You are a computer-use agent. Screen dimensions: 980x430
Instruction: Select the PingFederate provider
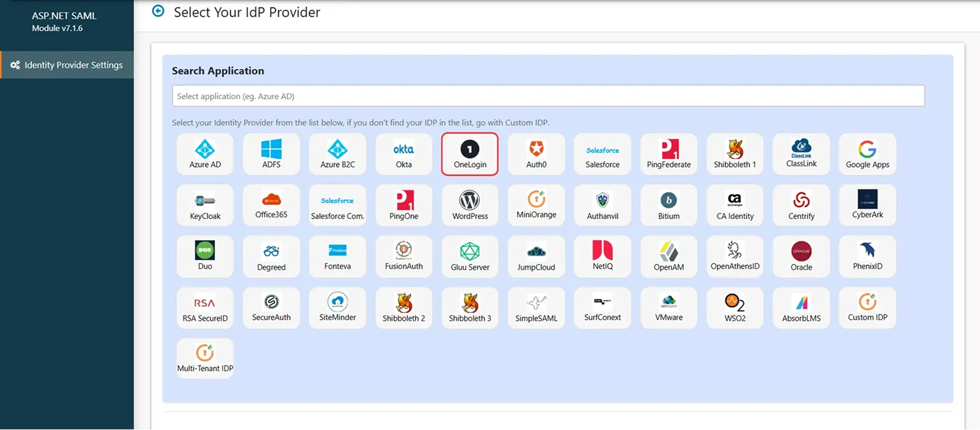coord(669,155)
